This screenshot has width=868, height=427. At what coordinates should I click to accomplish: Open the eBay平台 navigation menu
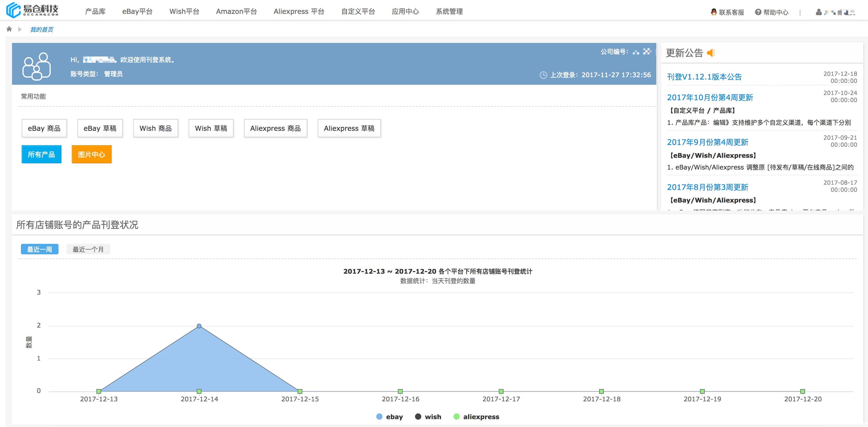click(x=137, y=12)
